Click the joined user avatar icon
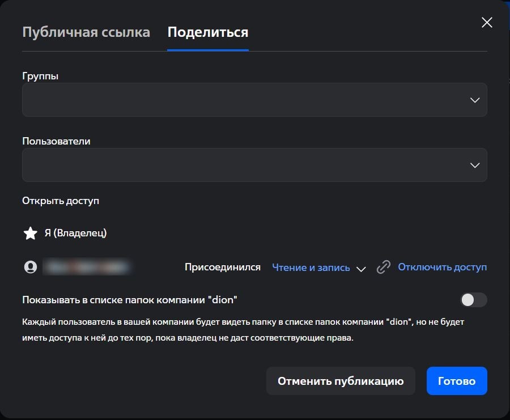Viewport: 510px width, 420px height. (31, 267)
